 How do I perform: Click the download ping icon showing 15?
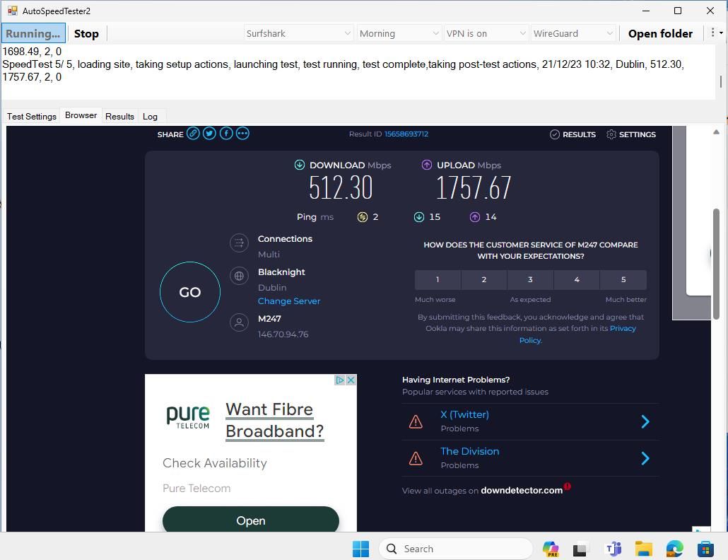[419, 217]
